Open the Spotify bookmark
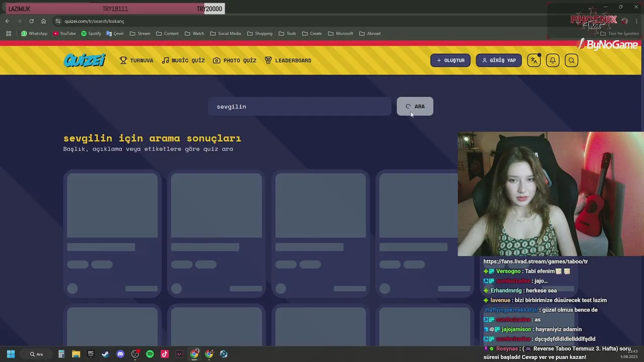 coord(91,34)
